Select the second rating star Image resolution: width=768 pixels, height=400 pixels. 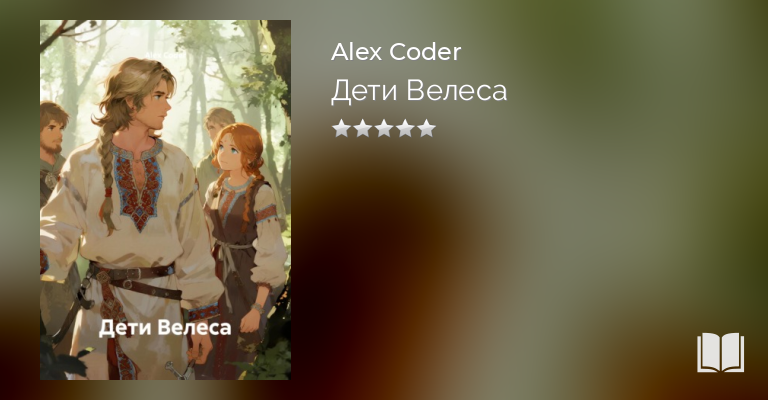point(363,128)
